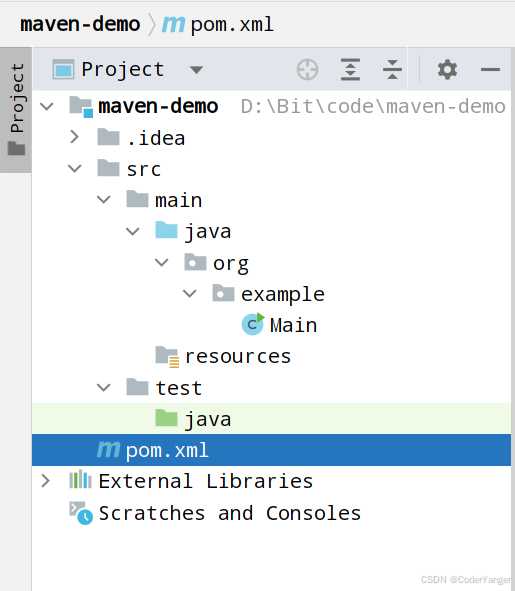Toggle the vertical Project side tab
The height and width of the screenshot is (591, 515).
coord(16,109)
